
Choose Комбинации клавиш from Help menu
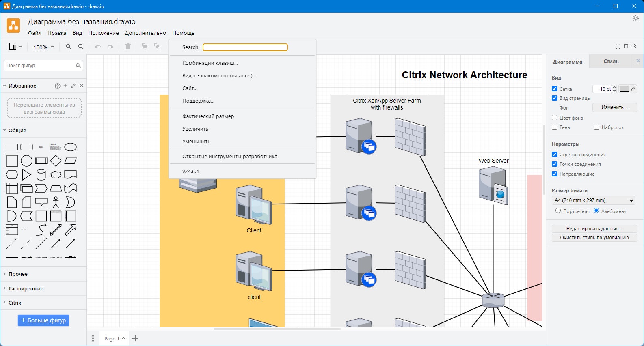(x=210, y=63)
